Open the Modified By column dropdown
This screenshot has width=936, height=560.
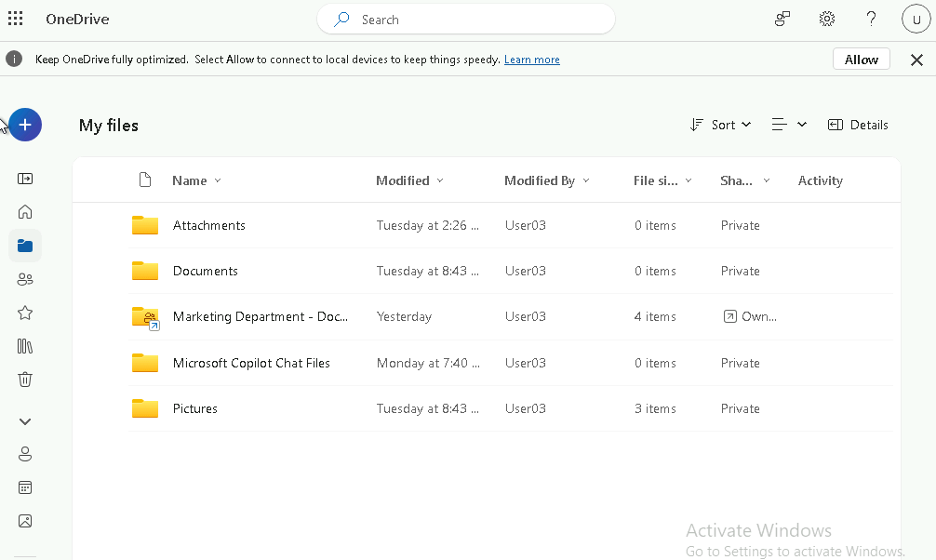pyautogui.click(x=547, y=180)
